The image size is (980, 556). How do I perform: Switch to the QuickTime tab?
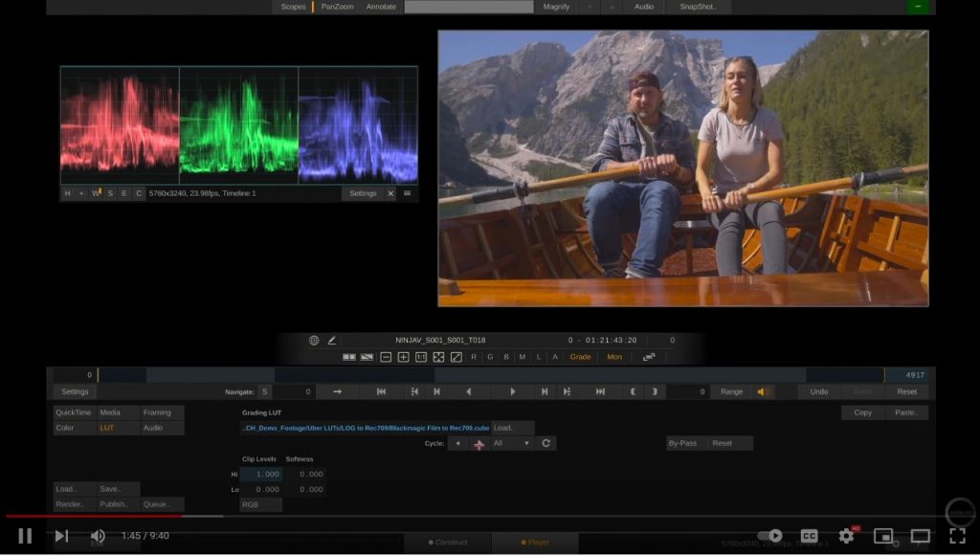(74, 413)
